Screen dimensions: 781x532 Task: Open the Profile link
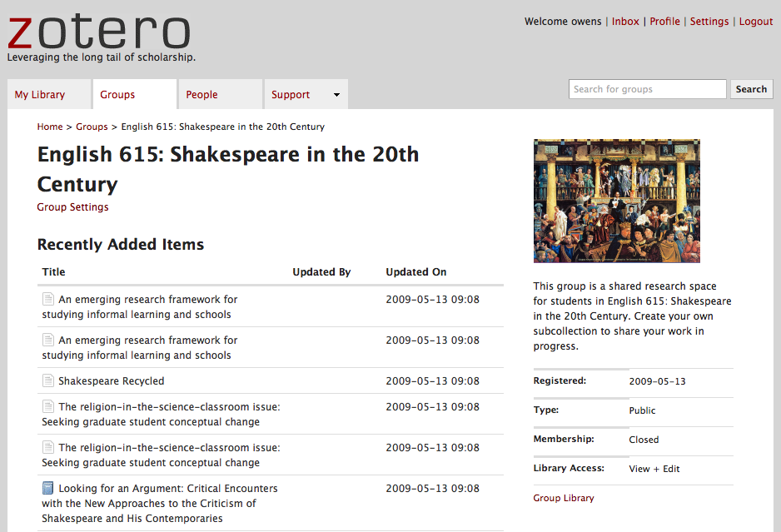tap(664, 22)
